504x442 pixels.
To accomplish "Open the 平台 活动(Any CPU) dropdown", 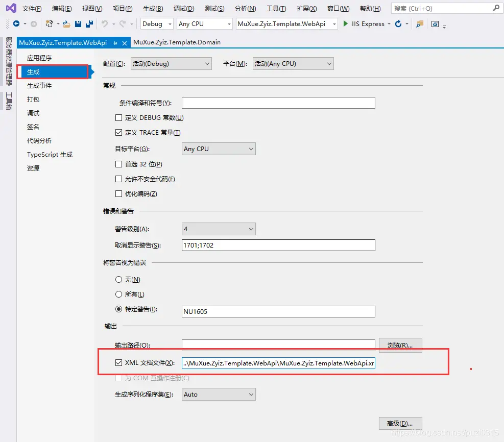I will pyautogui.click(x=293, y=64).
